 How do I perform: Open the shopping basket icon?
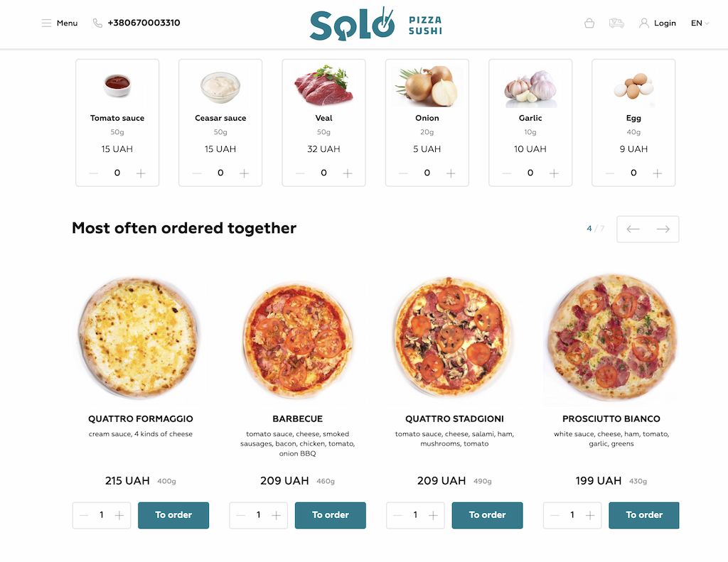click(589, 23)
